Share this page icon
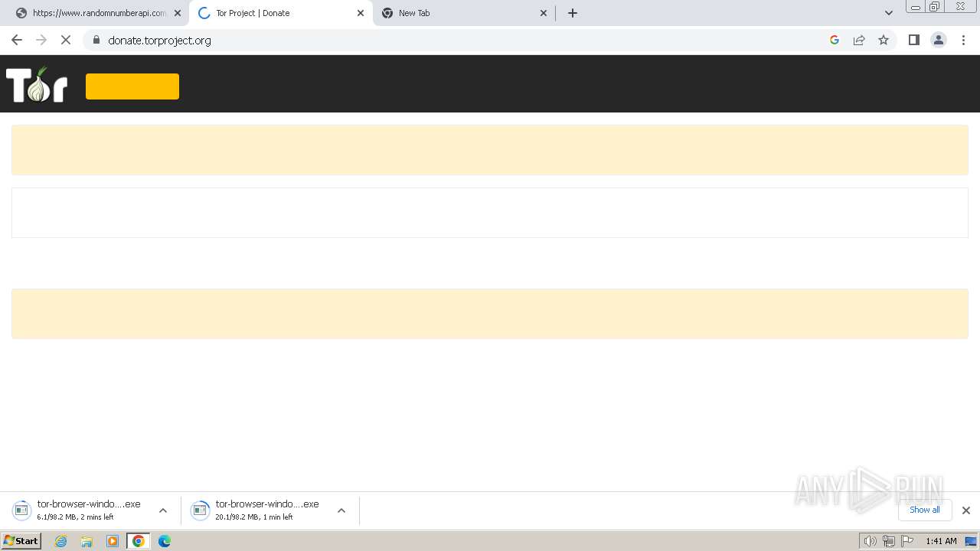 [859, 40]
